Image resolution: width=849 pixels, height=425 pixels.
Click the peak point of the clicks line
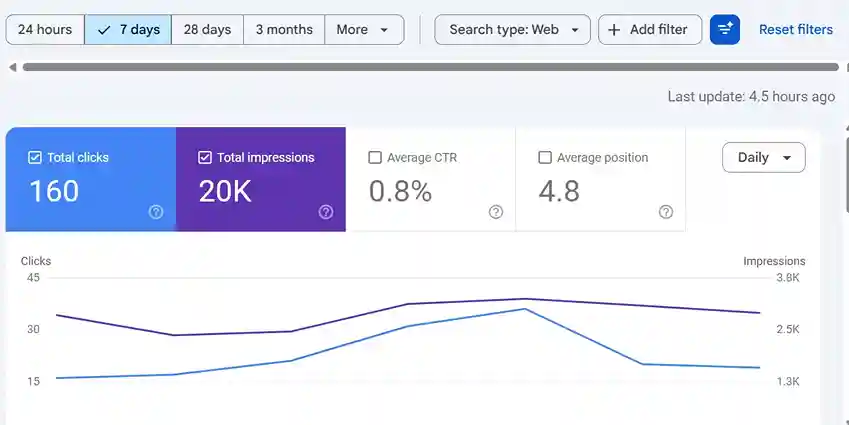524,309
